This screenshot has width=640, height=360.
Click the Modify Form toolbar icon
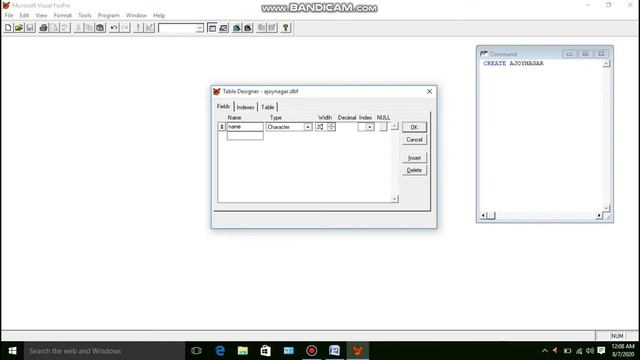[x=149, y=28]
